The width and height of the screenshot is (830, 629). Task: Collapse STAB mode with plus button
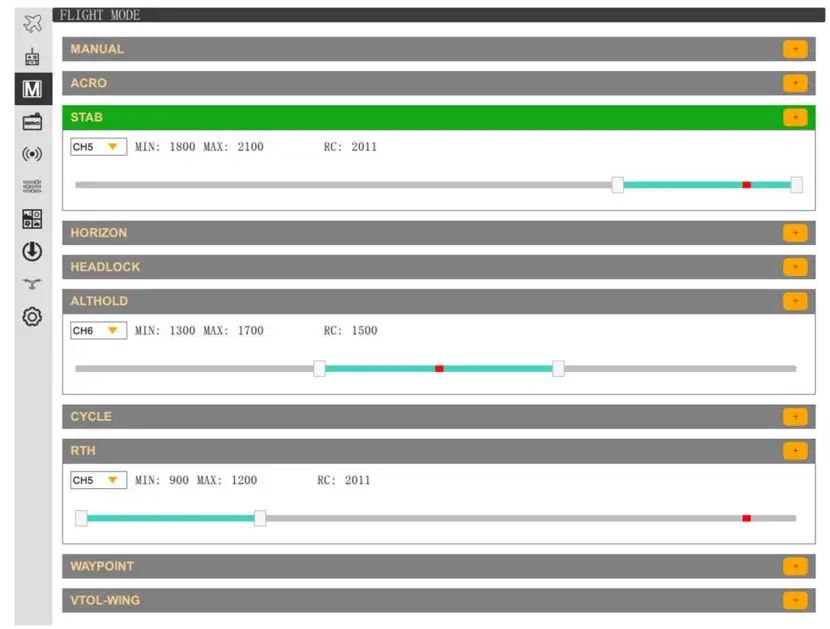tap(795, 118)
